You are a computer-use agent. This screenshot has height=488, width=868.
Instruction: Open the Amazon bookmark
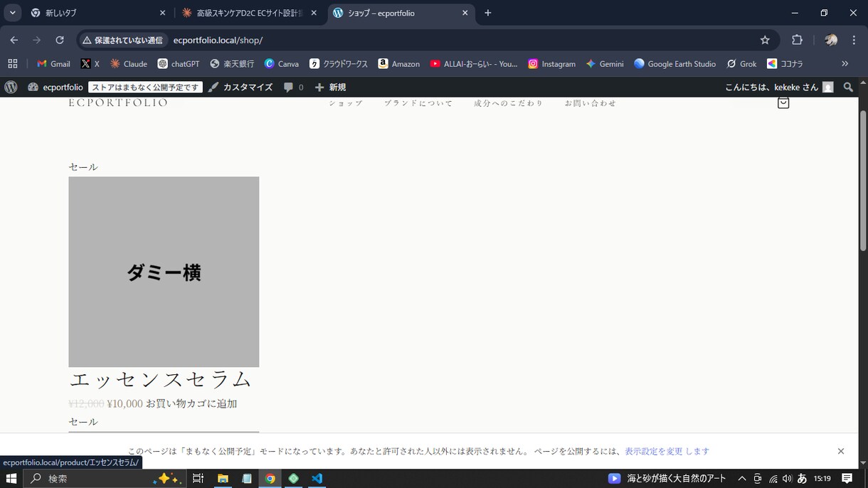pos(398,63)
